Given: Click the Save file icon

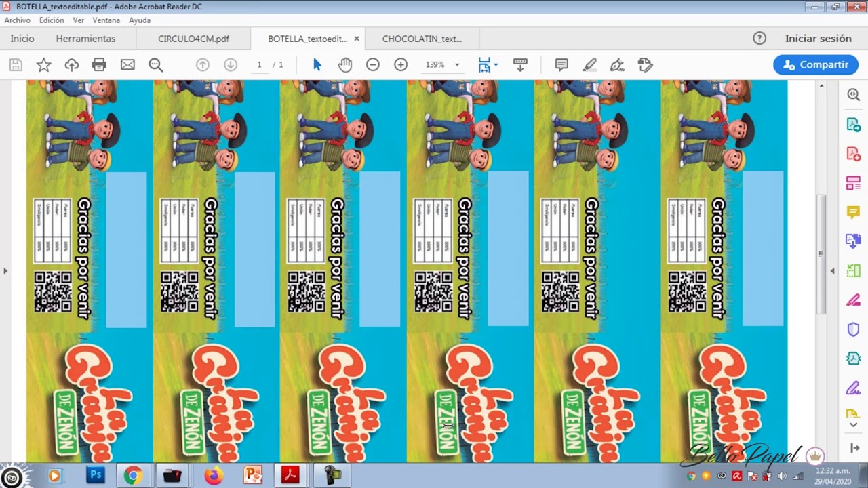Looking at the screenshot, I should click(16, 65).
